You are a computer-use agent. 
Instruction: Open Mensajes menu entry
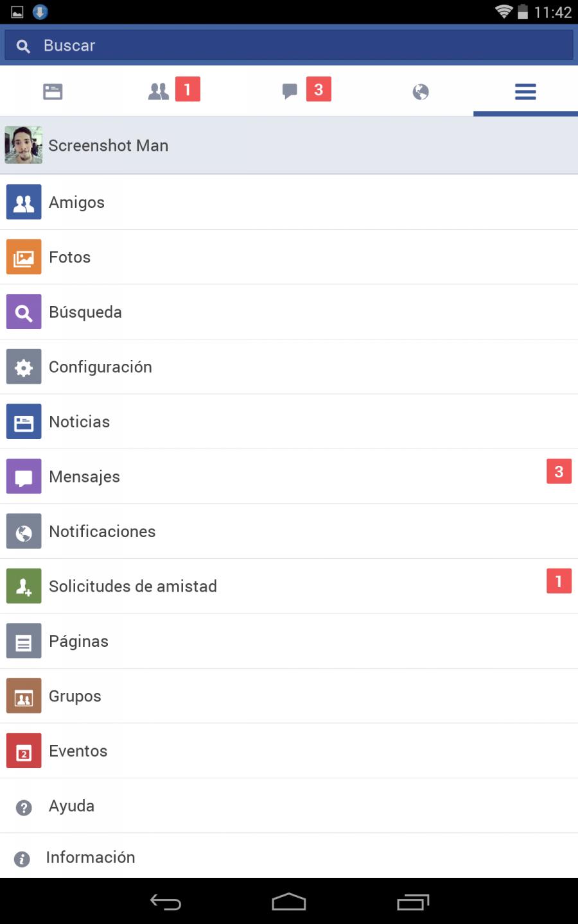tap(289, 476)
